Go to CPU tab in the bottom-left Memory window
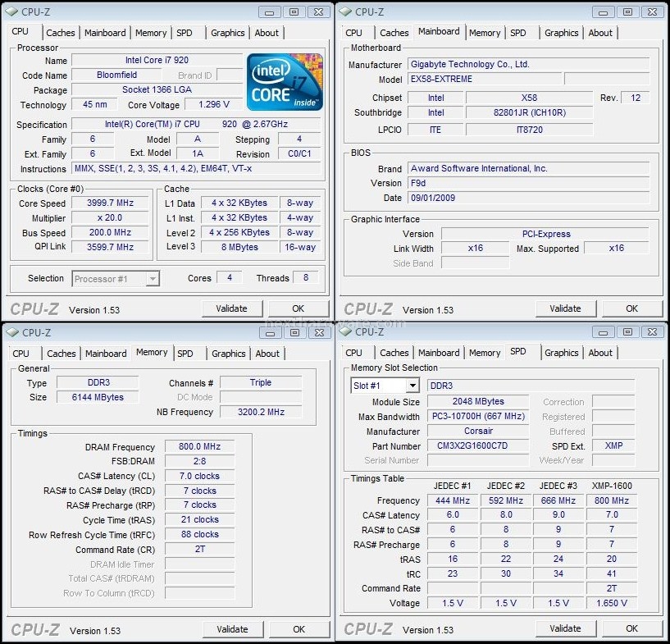This screenshot has width=670, height=644. pos(21,354)
